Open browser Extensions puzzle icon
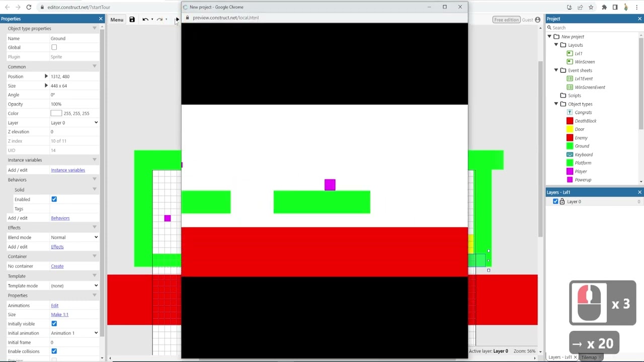 pyautogui.click(x=604, y=7)
